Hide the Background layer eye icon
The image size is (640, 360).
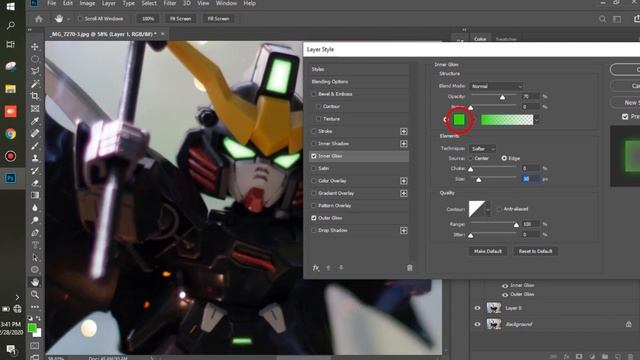tap(477, 324)
